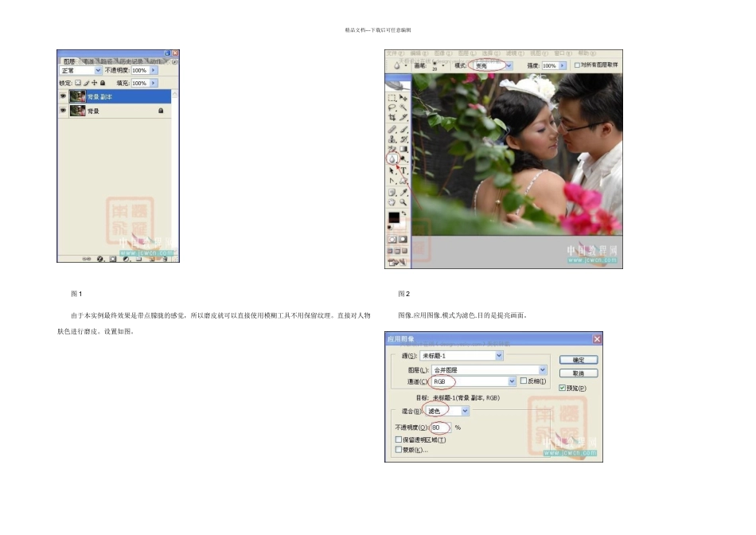Select the Healing Brush tool
The height and width of the screenshot is (535, 756).
click(x=392, y=129)
